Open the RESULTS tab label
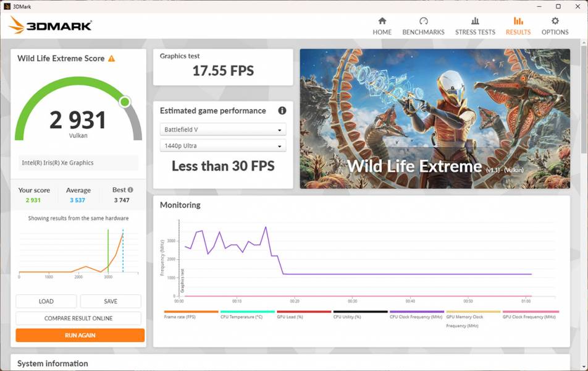This screenshot has height=371, width=588. tap(518, 32)
